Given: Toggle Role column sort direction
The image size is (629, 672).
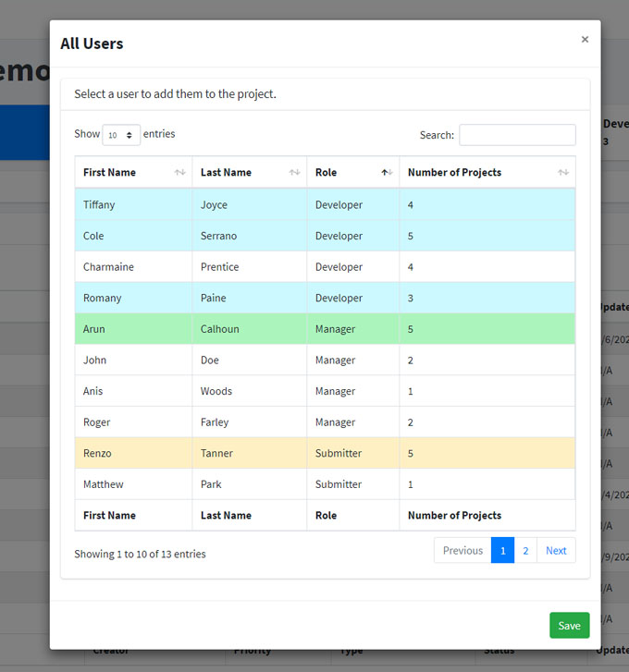Looking at the screenshot, I should pyautogui.click(x=386, y=173).
